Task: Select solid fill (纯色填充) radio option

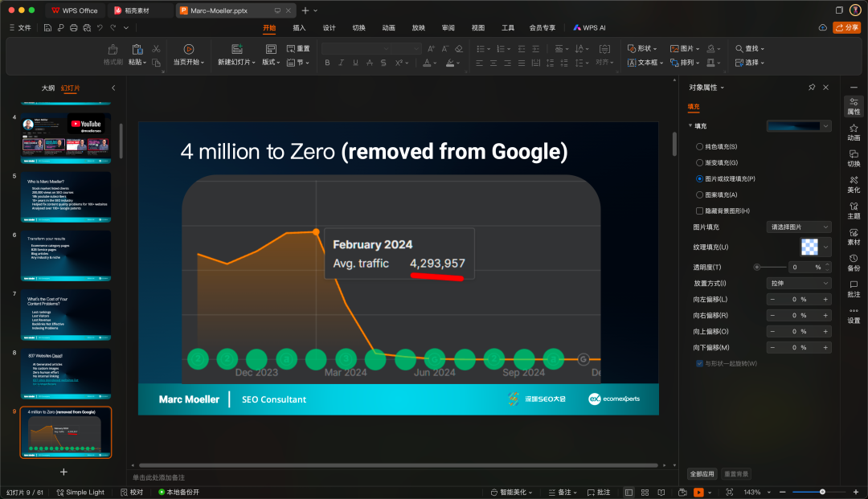Action: [700, 146]
